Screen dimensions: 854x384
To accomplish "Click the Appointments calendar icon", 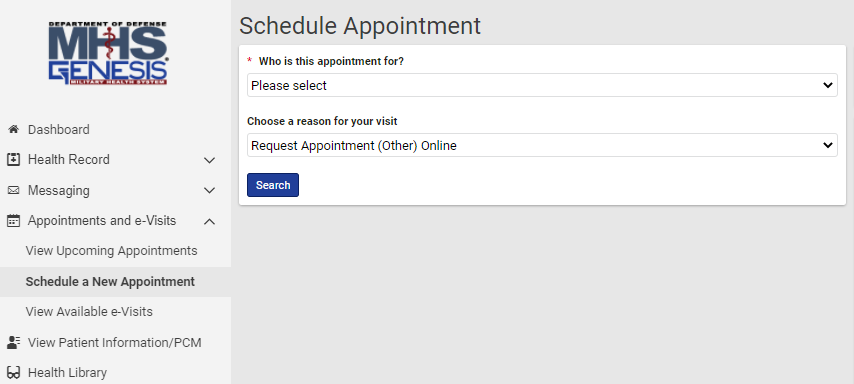I will pyautogui.click(x=14, y=221).
